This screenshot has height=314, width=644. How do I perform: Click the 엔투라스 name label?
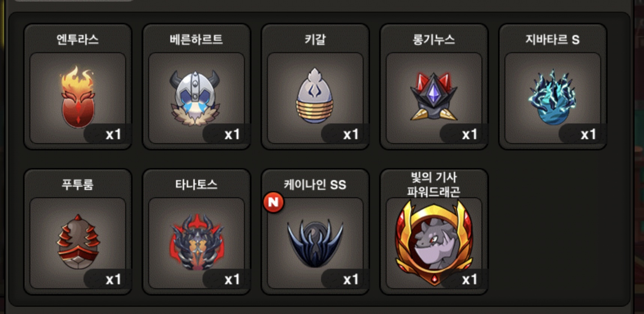[78, 39]
